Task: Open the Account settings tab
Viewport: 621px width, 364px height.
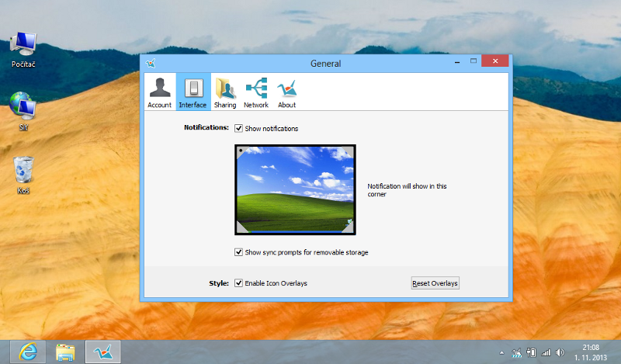Action: [159, 92]
